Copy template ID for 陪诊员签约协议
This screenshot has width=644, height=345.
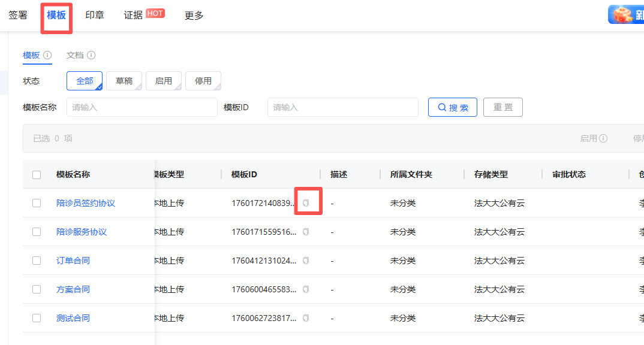[306, 203]
